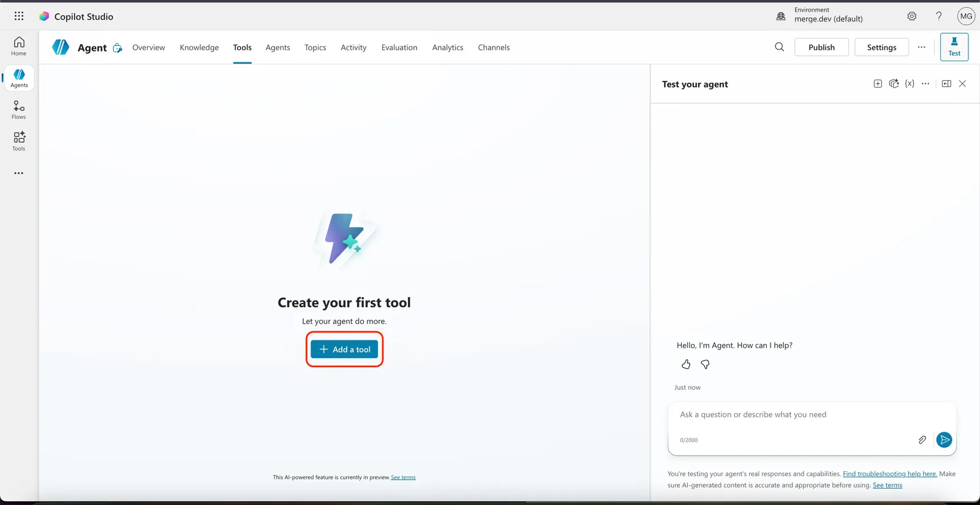Open the Channels tab
The height and width of the screenshot is (505, 980).
tap(494, 47)
